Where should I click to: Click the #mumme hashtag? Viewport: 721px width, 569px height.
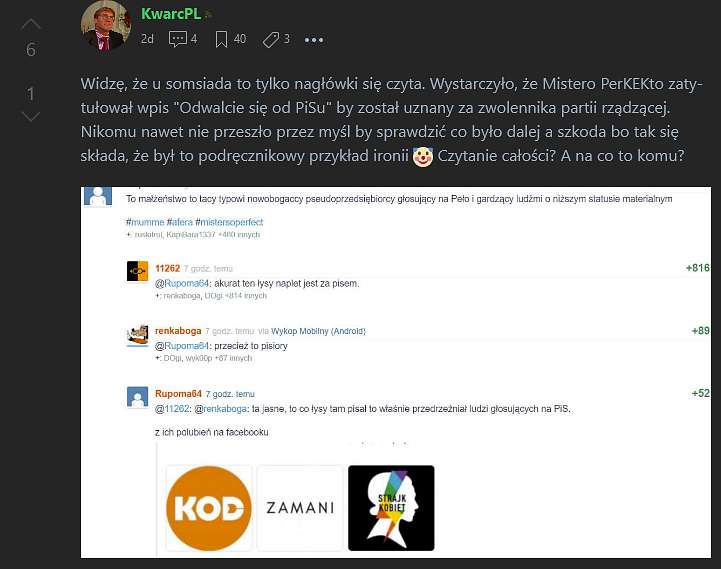click(145, 222)
